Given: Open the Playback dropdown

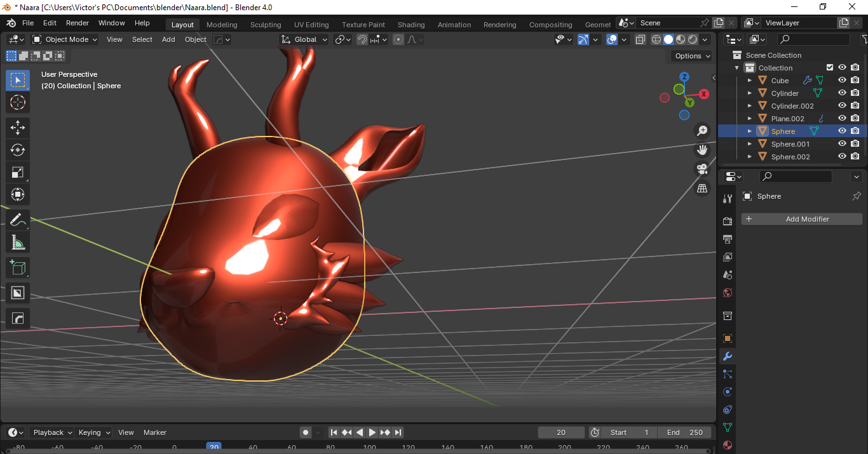Looking at the screenshot, I should click(x=51, y=432).
